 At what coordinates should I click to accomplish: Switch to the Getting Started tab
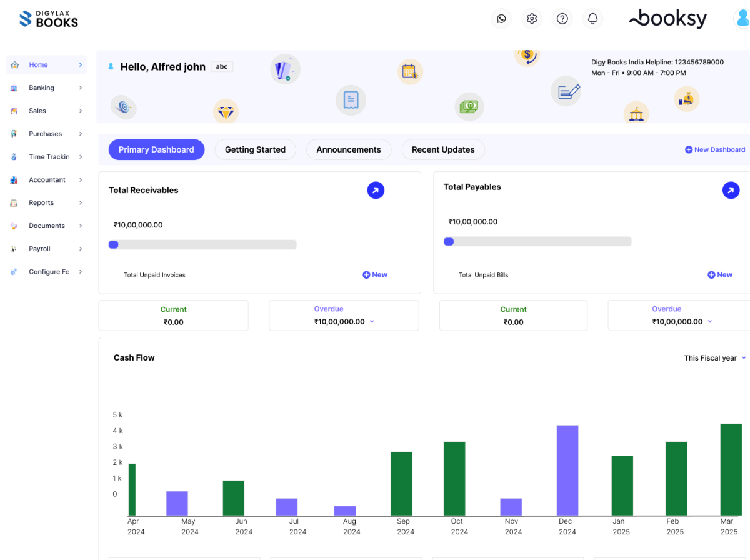[255, 150]
